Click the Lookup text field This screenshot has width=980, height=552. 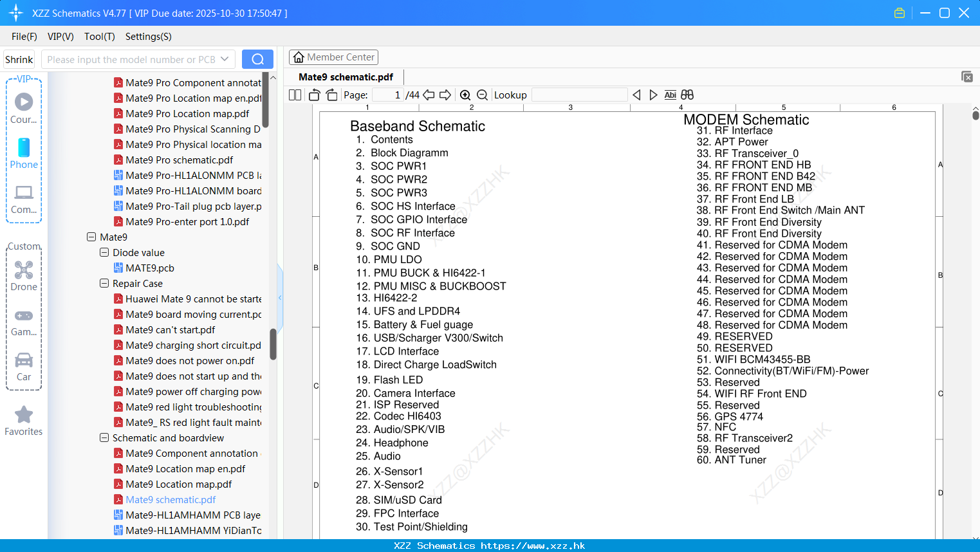tap(579, 95)
